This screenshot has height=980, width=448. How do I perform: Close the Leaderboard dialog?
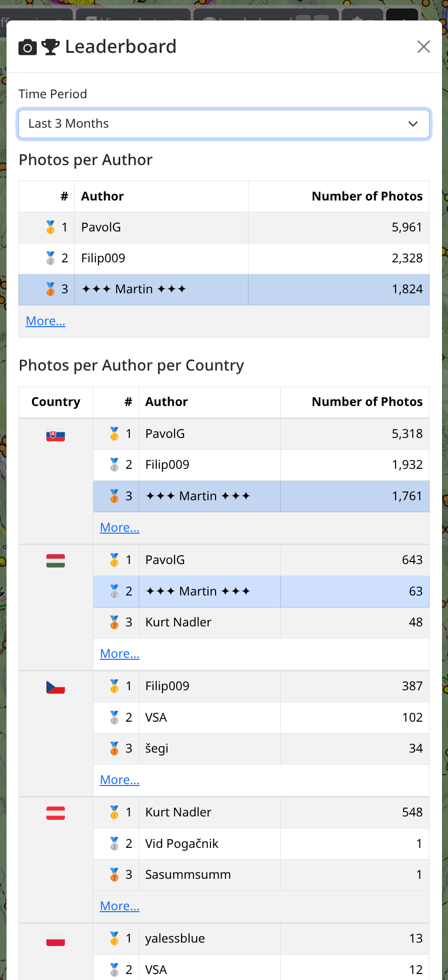coord(424,47)
